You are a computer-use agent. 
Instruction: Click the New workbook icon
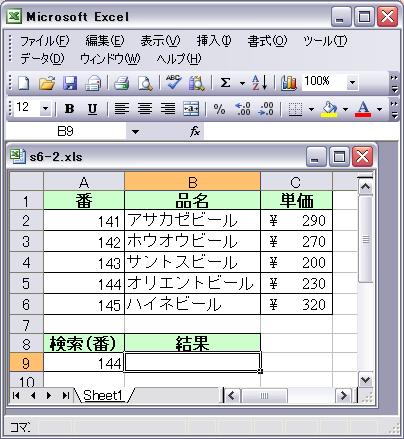point(23,83)
